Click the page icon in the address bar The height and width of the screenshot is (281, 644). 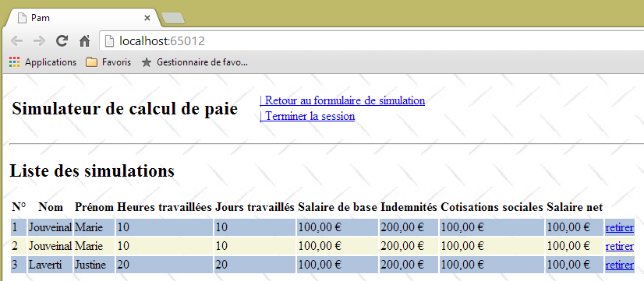click(109, 40)
